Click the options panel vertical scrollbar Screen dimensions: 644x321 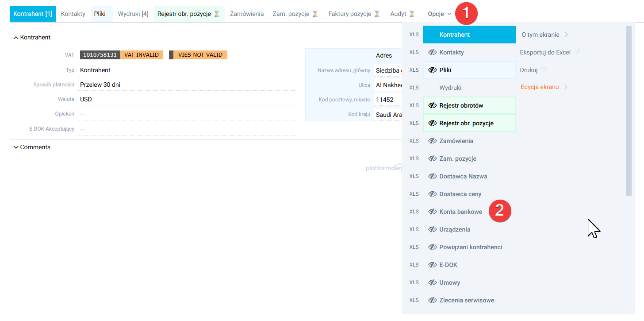(629, 111)
